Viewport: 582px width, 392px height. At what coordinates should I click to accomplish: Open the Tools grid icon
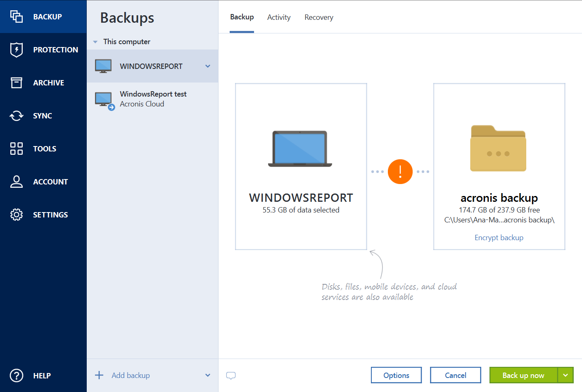coord(17,149)
